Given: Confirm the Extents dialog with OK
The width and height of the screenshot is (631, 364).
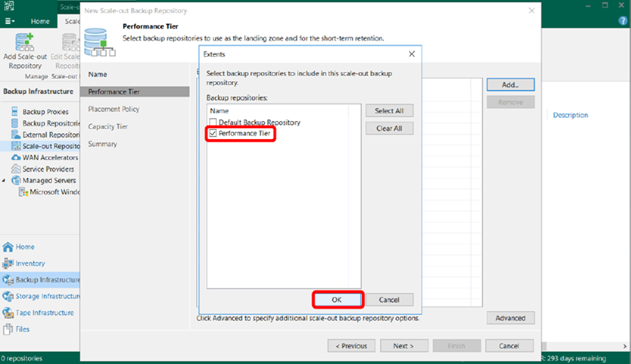Looking at the screenshot, I should (337, 300).
